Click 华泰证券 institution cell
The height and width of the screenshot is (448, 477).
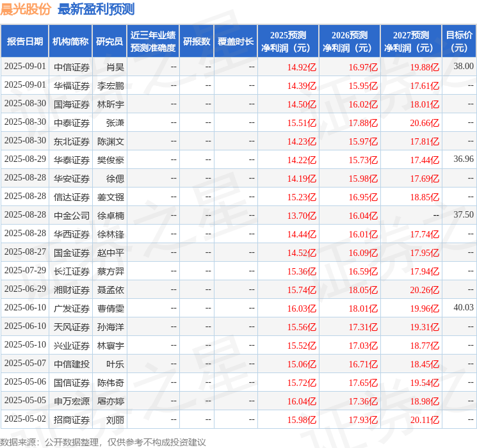(72, 160)
